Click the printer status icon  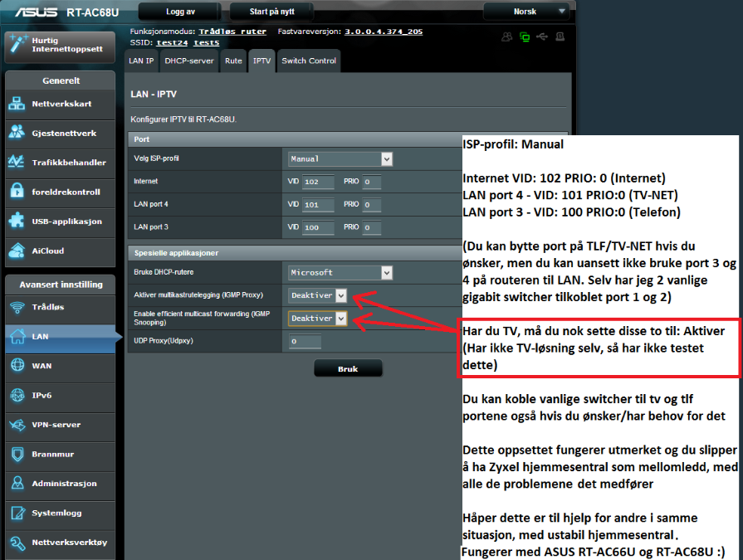click(x=560, y=37)
